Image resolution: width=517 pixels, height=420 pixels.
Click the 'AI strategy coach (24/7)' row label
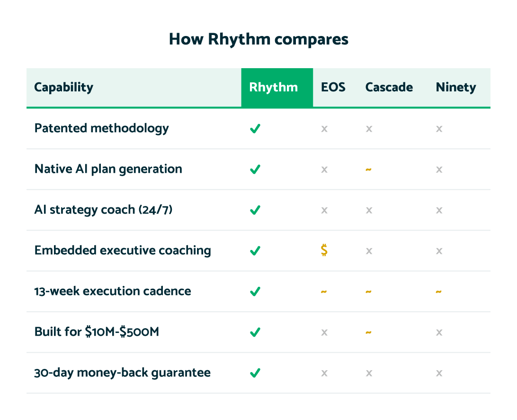pos(103,210)
